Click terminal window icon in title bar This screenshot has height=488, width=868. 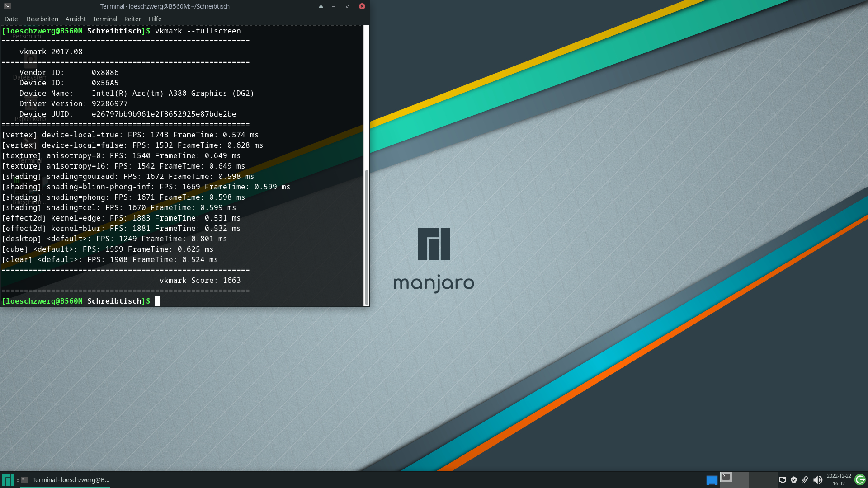[8, 6]
